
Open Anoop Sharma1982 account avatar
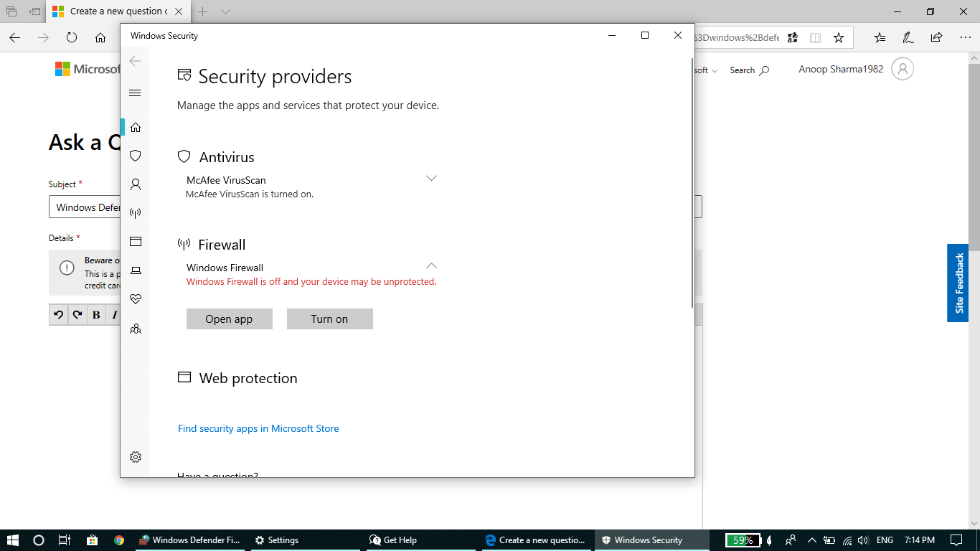click(x=903, y=69)
